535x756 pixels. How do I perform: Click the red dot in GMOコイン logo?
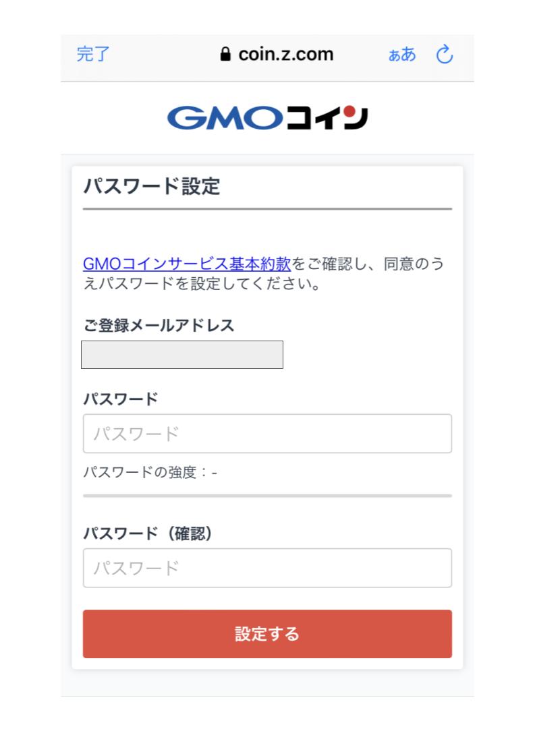(351, 112)
